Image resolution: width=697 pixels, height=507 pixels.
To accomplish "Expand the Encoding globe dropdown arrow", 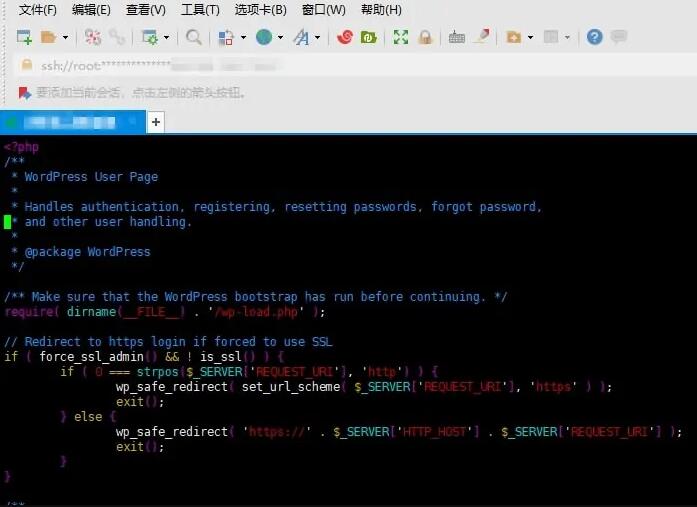I will coord(280,37).
